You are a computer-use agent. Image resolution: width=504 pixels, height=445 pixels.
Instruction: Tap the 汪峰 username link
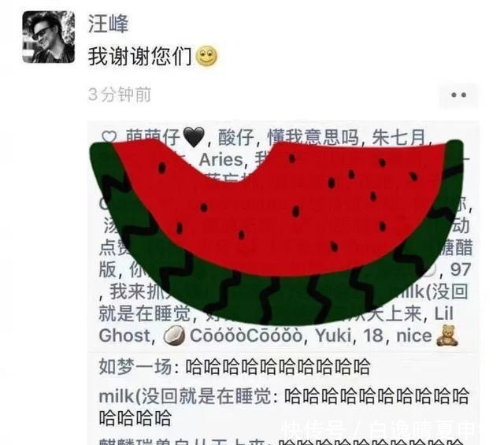109,24
